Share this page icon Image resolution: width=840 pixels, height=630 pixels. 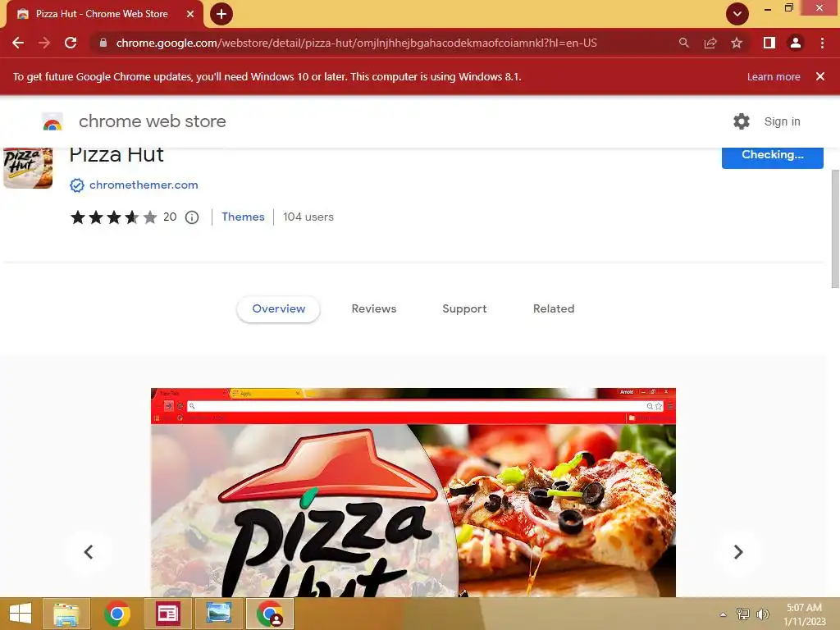tap(710, 43)
